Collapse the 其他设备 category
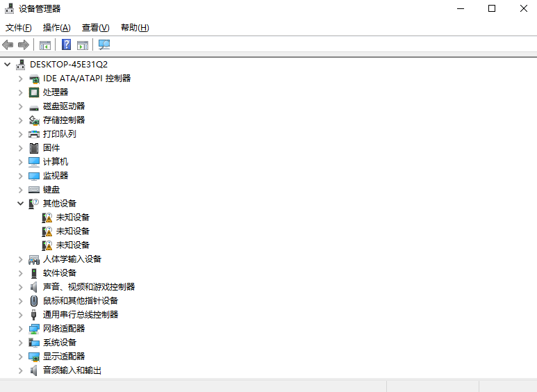 [20, 203]
